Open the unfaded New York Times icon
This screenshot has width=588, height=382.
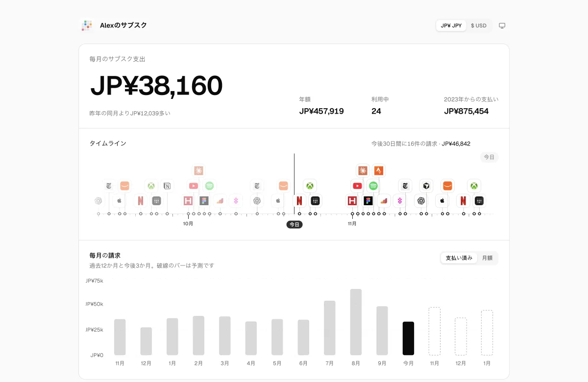coord(405,186)
